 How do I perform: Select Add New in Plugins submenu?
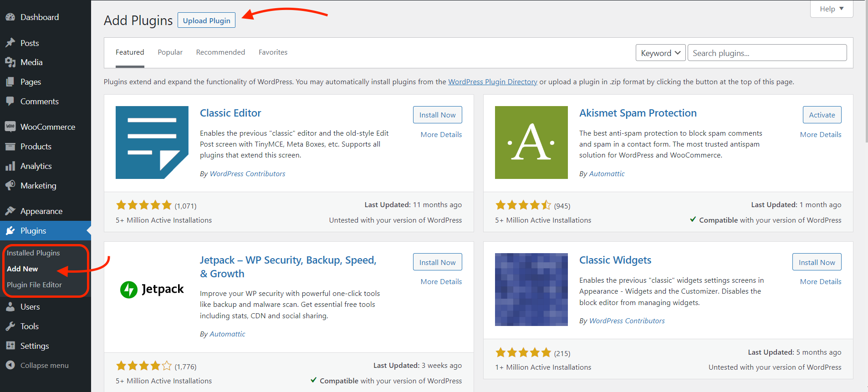[x=22, y=269]
